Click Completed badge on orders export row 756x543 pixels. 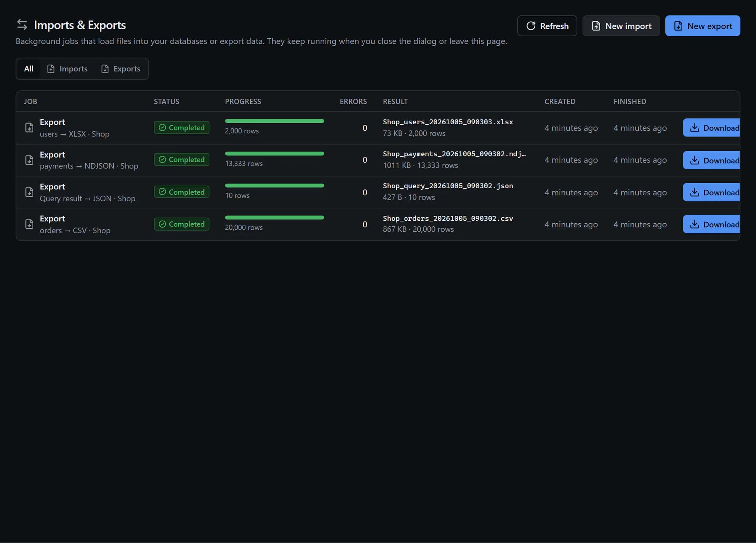point(181,224)
